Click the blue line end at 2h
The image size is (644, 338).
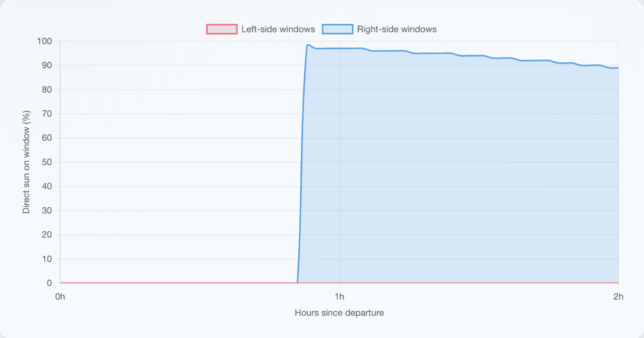click(x=618, y=68)
